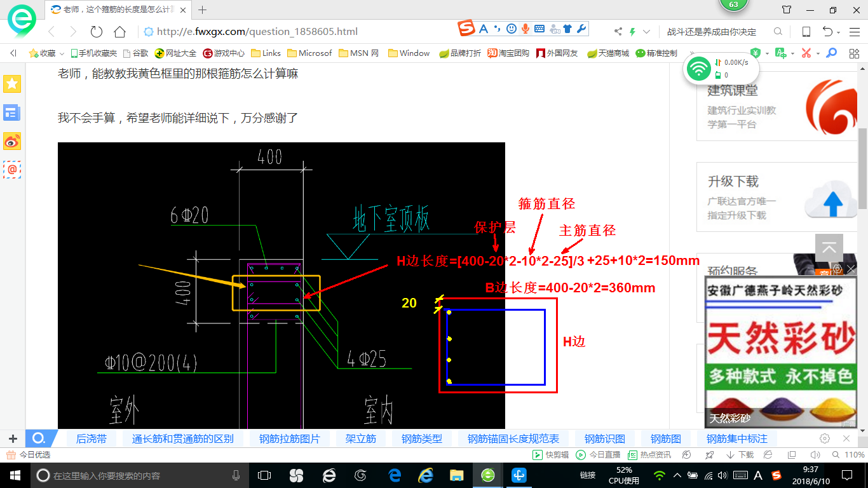The height and width of the screenshot is (488, 868).
Task: Open the Sogou wrench settings icon
Action: 581,29
